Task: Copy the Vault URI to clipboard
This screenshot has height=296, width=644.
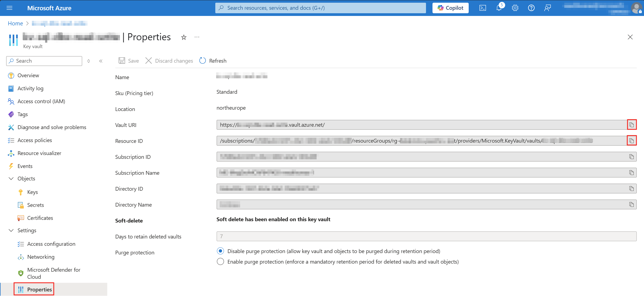Action: click(631, 125)
